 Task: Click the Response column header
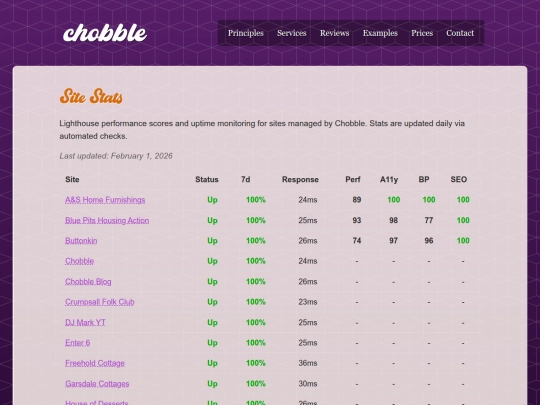[x=300, y=179]
